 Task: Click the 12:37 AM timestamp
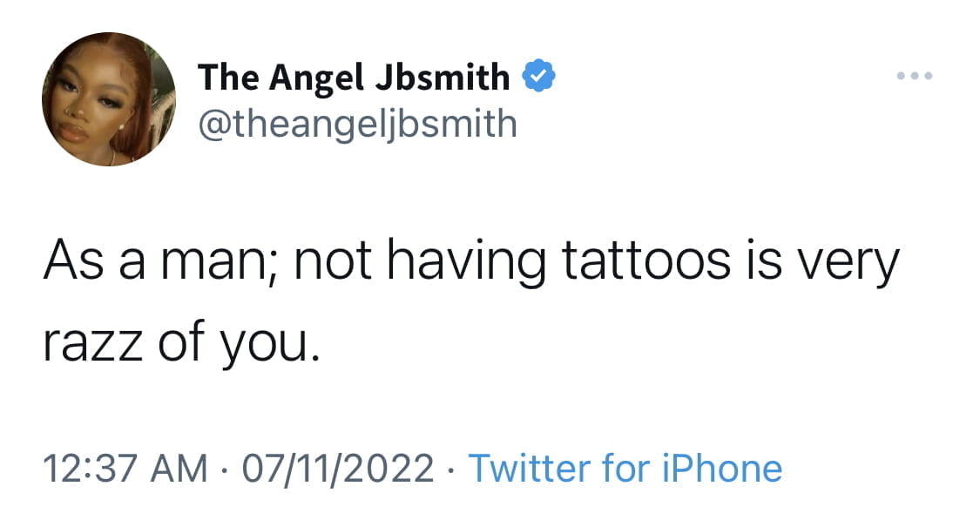pyautogui.click(x=125, y=469)
